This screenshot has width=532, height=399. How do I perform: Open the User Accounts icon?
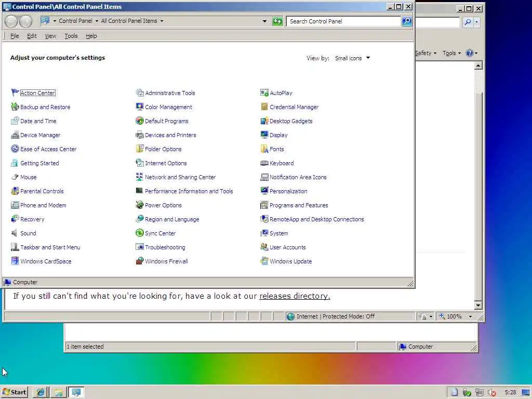pos(264,247)
